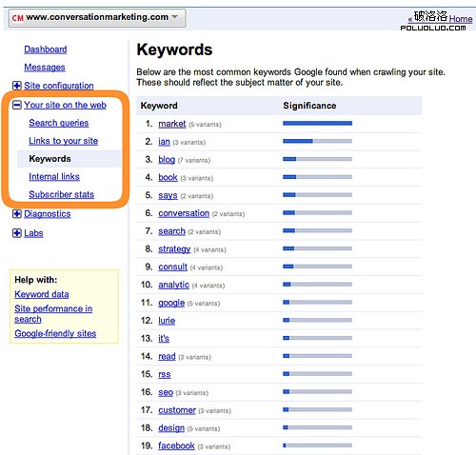The height and width of the screenshot is (455, 476).
Task: Expand the Labs plus icon
Action: (x=17, y=233)
